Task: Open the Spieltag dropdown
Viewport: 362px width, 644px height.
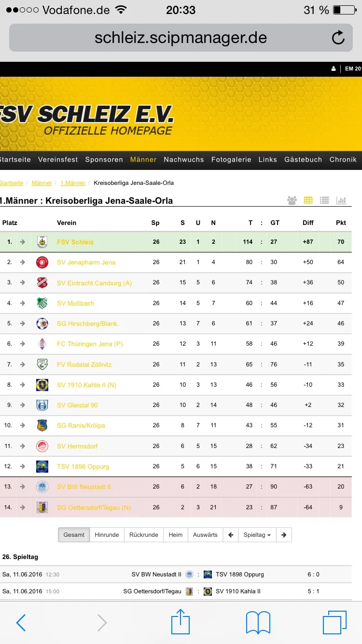Action: (x=257, y=535)
